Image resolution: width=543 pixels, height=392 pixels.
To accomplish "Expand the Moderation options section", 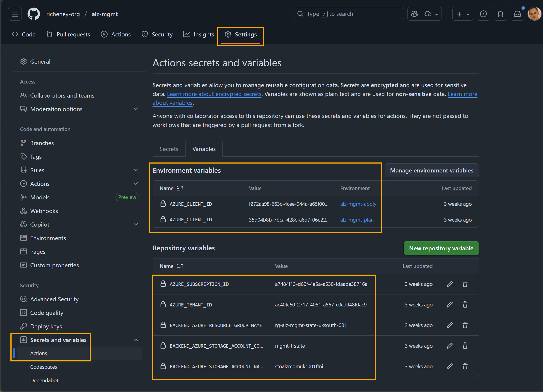I will (x=136, y=109).
